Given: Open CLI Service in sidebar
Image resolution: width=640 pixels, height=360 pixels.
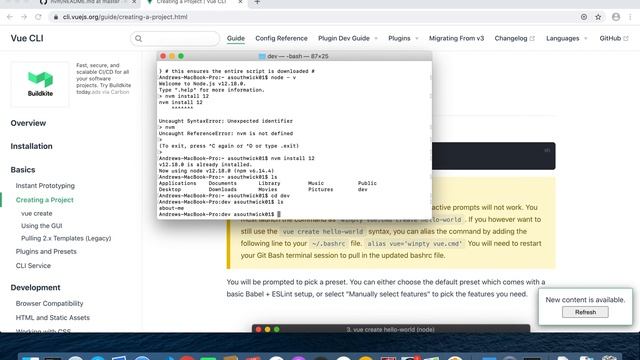Looking at the screenshot, I should 33,266.
